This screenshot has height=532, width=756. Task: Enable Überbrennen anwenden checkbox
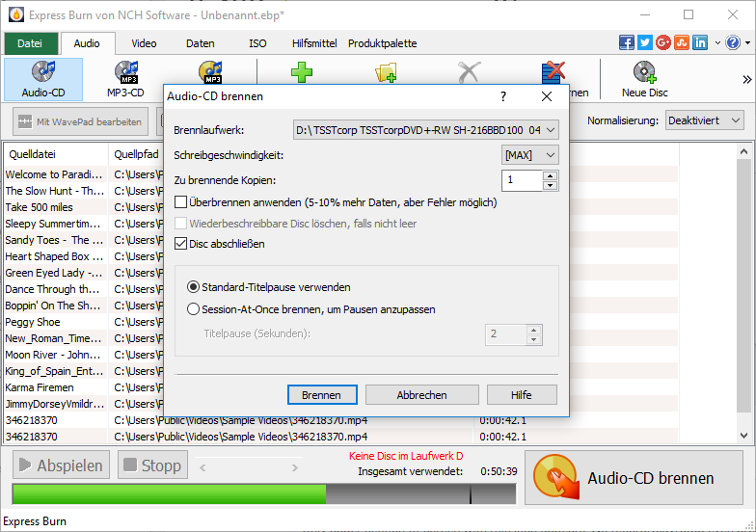[x=181, y=202]
